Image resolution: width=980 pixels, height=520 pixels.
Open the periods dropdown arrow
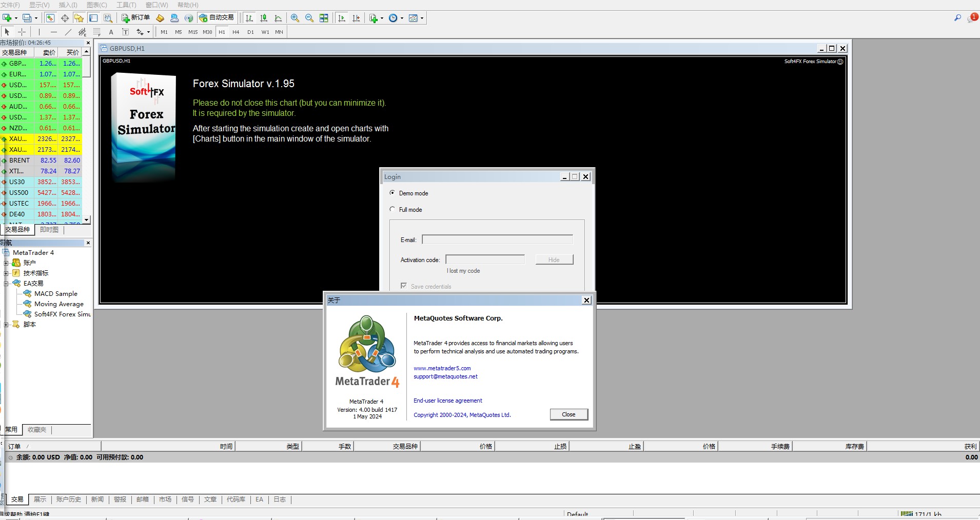pyautogui.click(x=402, y=18)
